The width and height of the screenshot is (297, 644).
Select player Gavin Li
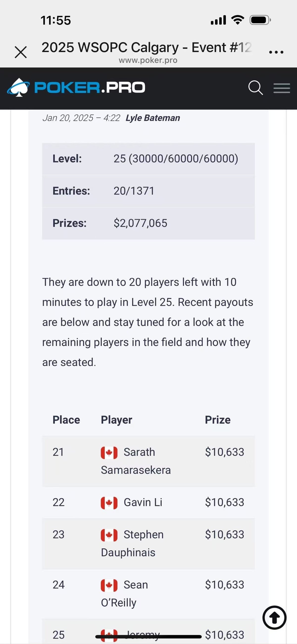pyautogui.click(x=143, y=502)
